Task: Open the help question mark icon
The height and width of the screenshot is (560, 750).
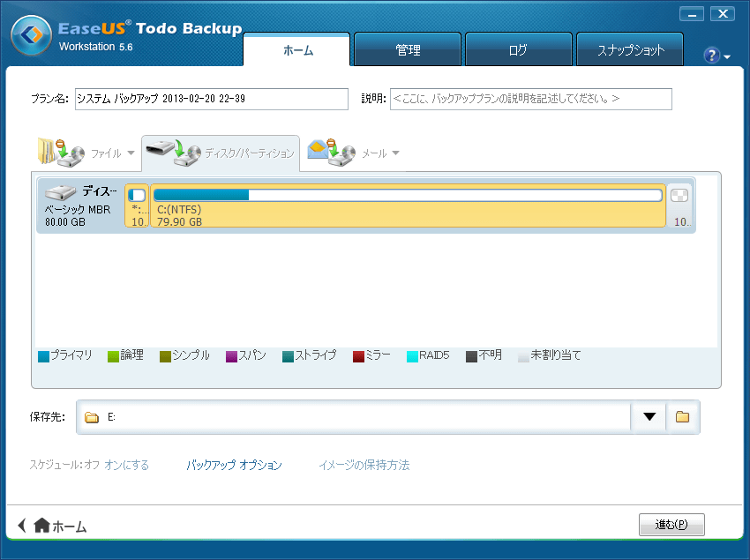Action: [x=712, y=56]
